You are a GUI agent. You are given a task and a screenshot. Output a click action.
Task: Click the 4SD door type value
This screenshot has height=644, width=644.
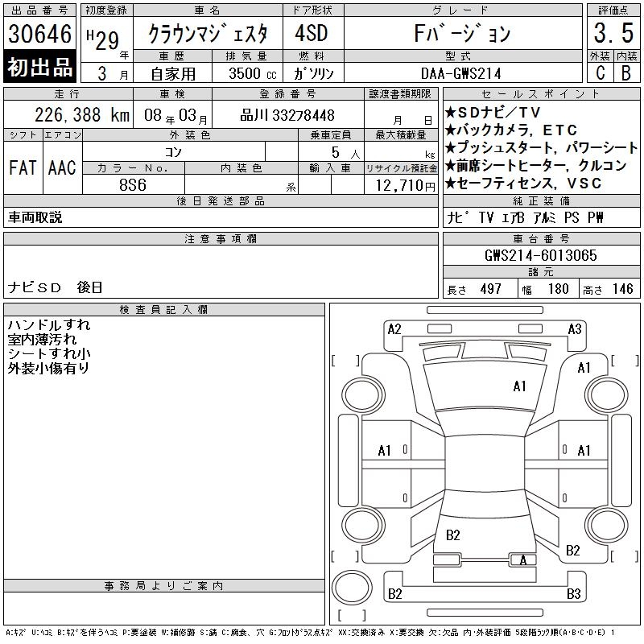pos(312,33)
